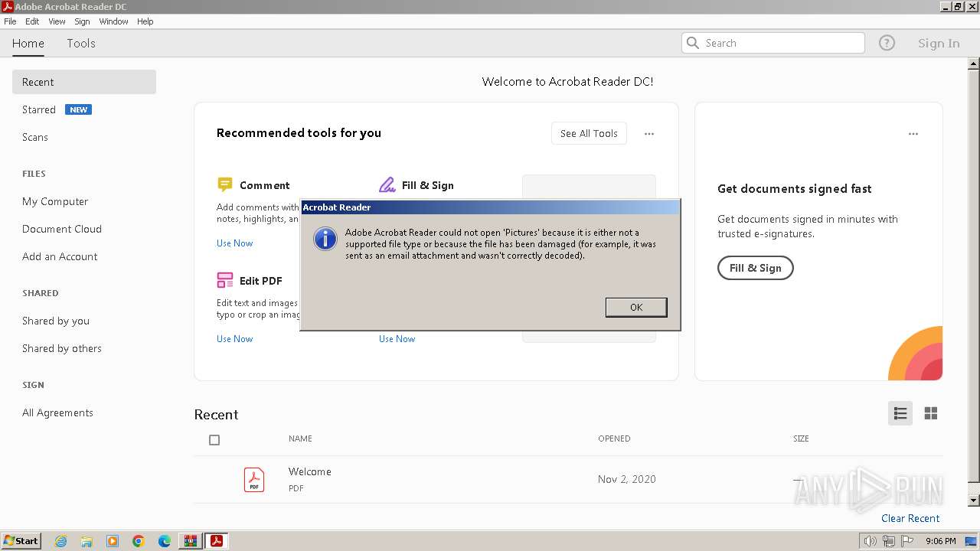Click the taskbar clock showing 9:06 PM

pos(941,541)
